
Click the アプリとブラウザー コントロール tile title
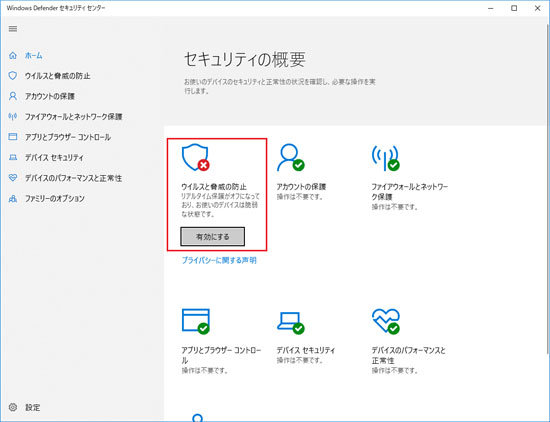pyautogui.click(x=221, y=355)
